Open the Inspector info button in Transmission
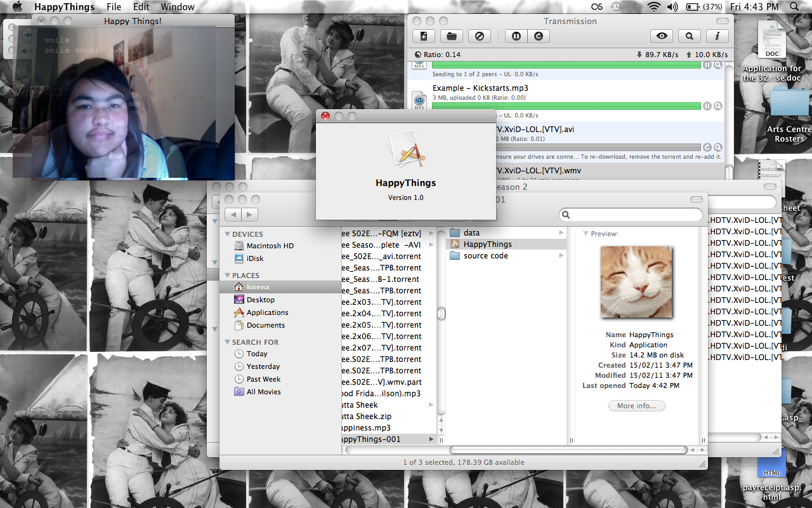This screenshot has width=812, height=508. 717,36
